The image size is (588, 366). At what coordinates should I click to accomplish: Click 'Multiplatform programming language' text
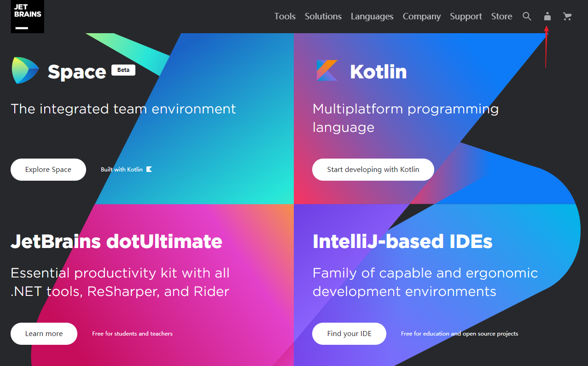pos(406,118)
